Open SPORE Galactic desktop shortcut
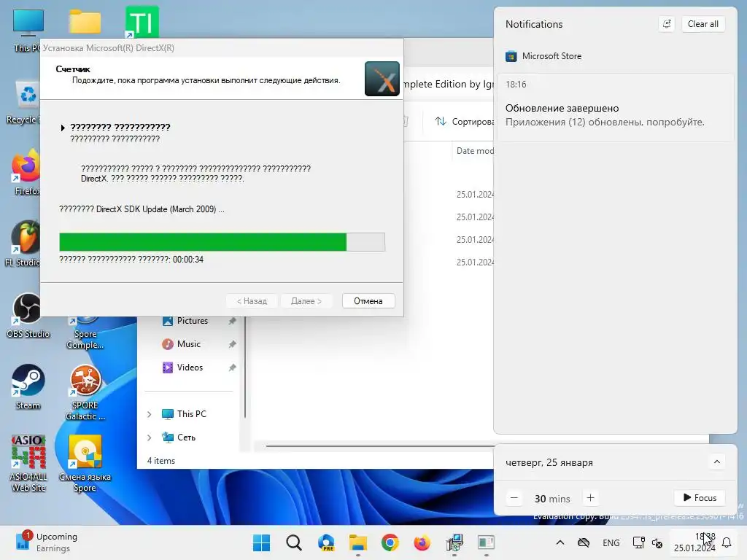This screenshot has width=747, height=560. (x=85, y=393)
